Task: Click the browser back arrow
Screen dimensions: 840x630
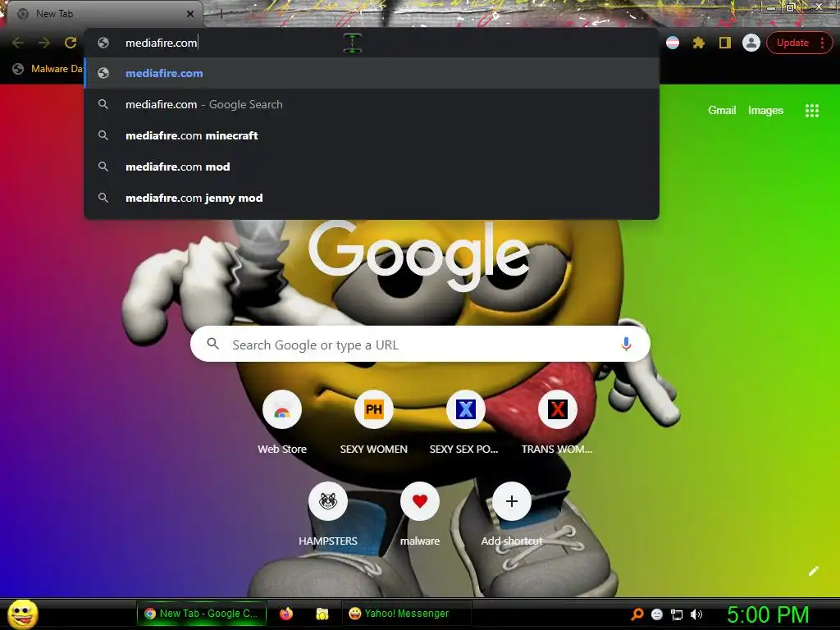Action: 18,43
